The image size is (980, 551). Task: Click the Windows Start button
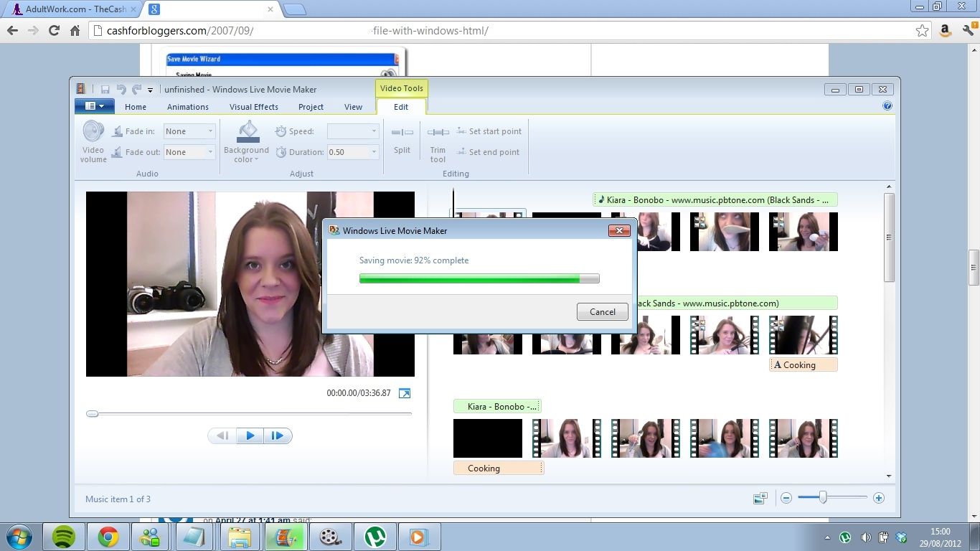(18, 537)
